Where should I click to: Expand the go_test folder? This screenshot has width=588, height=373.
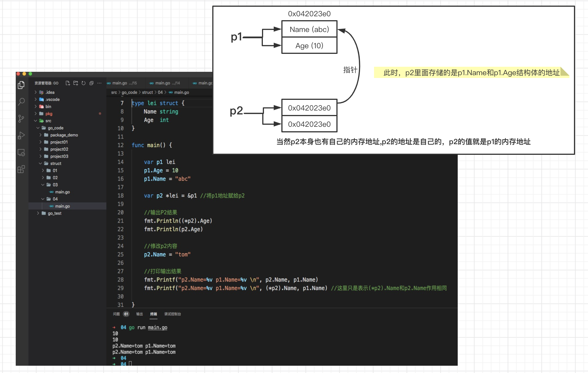tap(54, 213)
